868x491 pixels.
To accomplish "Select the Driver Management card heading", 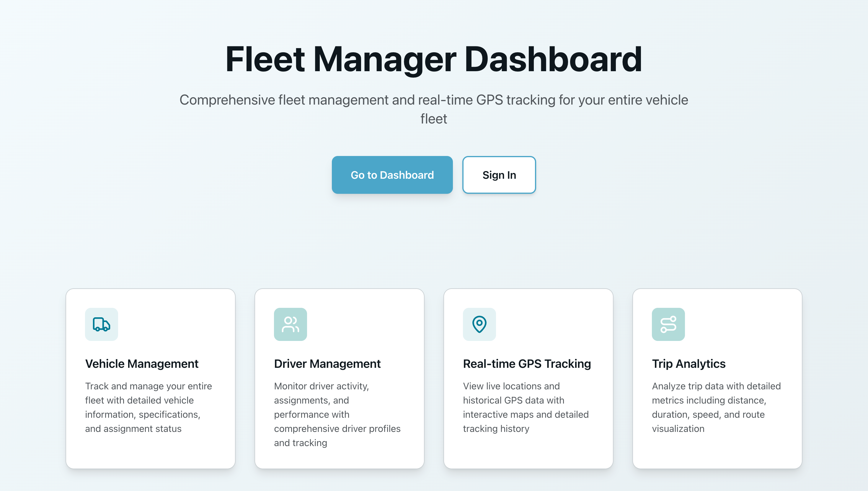I will [327, 364].
